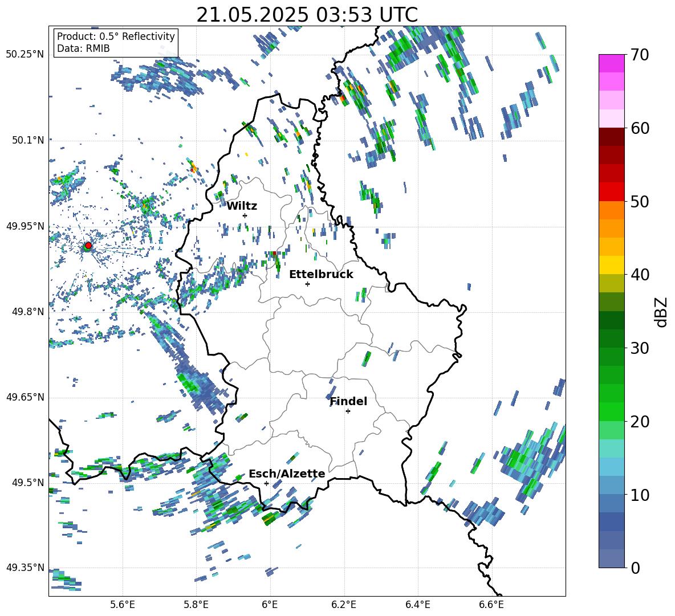Screen dimensions: 675x616
Task: Click the Findel station cross marker
Action: [x=348, y=411]
